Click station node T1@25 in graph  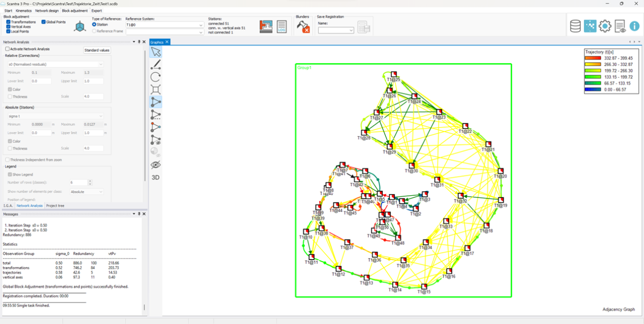(x=393, y=74)
